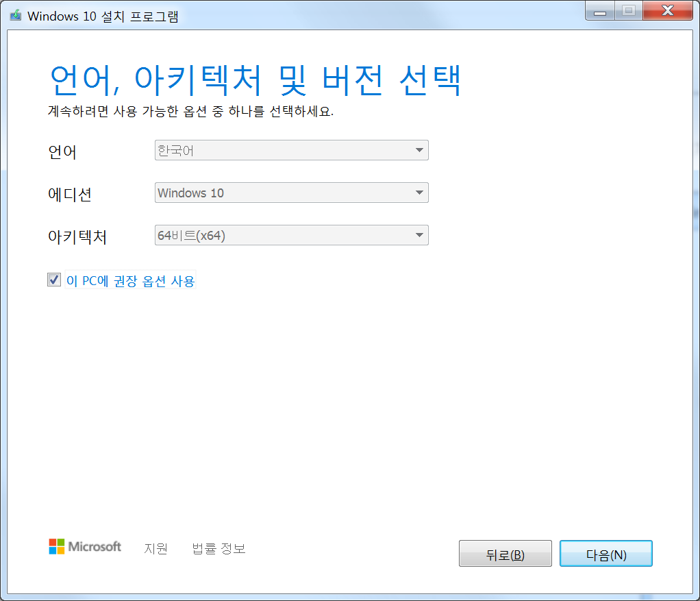Open the 지원 support link

[x=155, y=548]
